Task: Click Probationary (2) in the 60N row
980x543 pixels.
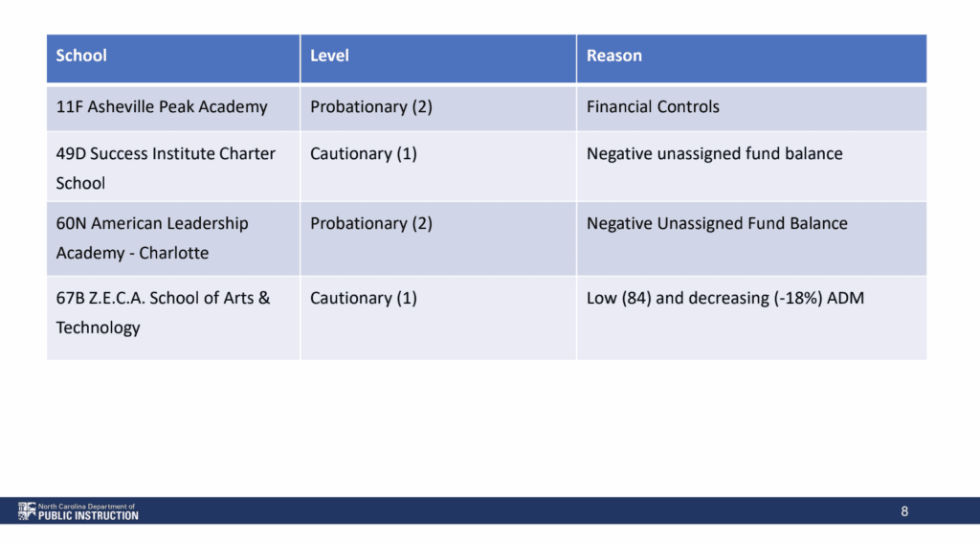Action: coord(371,223)
